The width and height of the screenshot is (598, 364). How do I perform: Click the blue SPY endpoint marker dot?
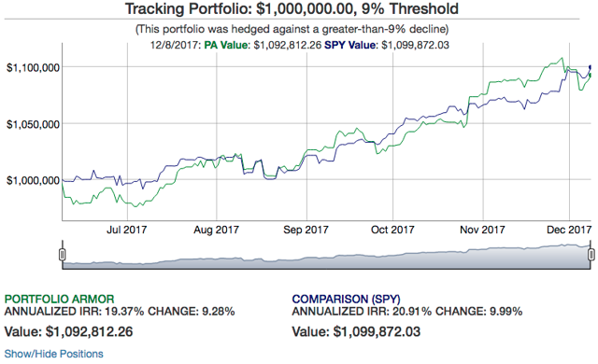[591, 68]
